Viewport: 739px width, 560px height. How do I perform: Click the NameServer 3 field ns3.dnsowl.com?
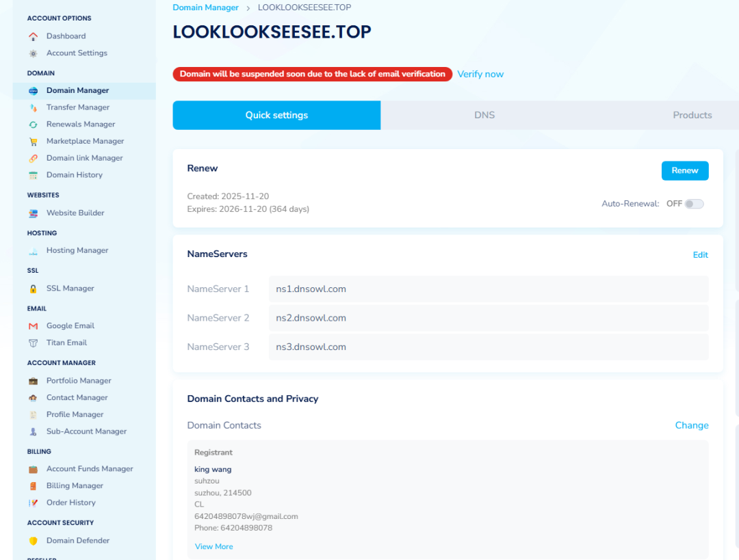coord(489,347)
